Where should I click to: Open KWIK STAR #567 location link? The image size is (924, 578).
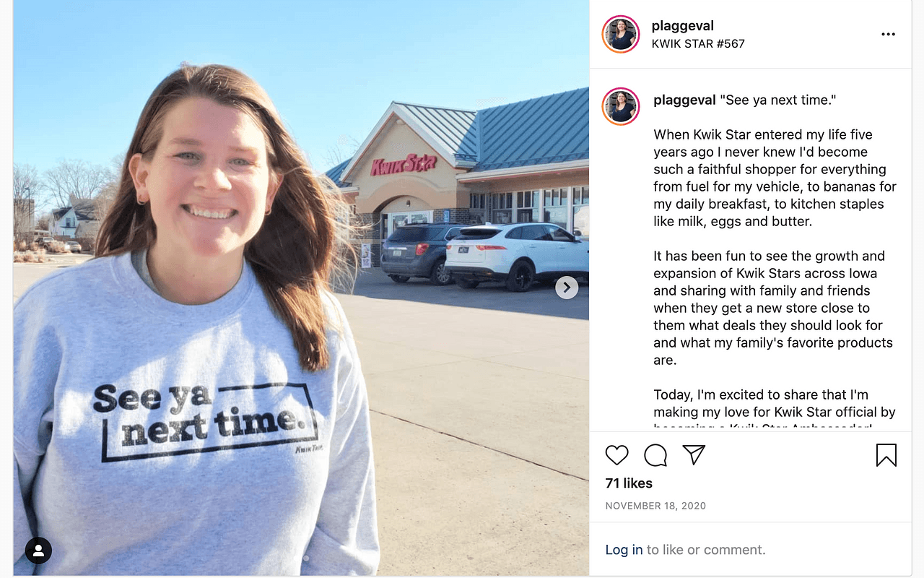coord(698,43)
